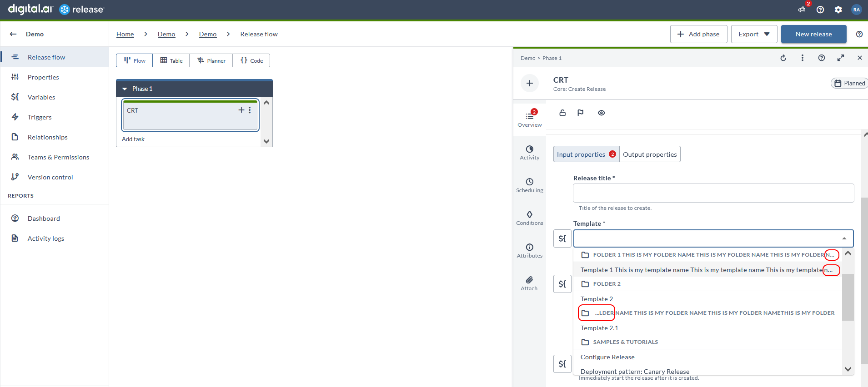The width and height of the screenshot is (868, 387).
Task: Close the task details panel
Action: tap(859, 58)
